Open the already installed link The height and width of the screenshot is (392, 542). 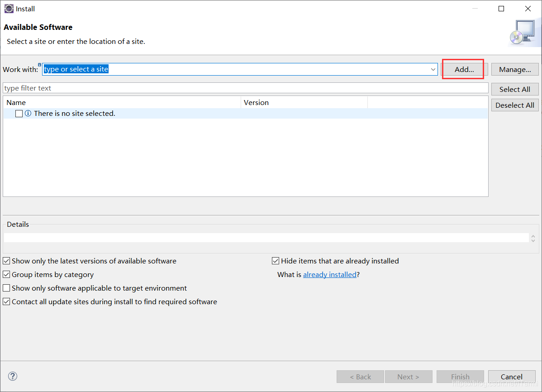tap(329, 274)
